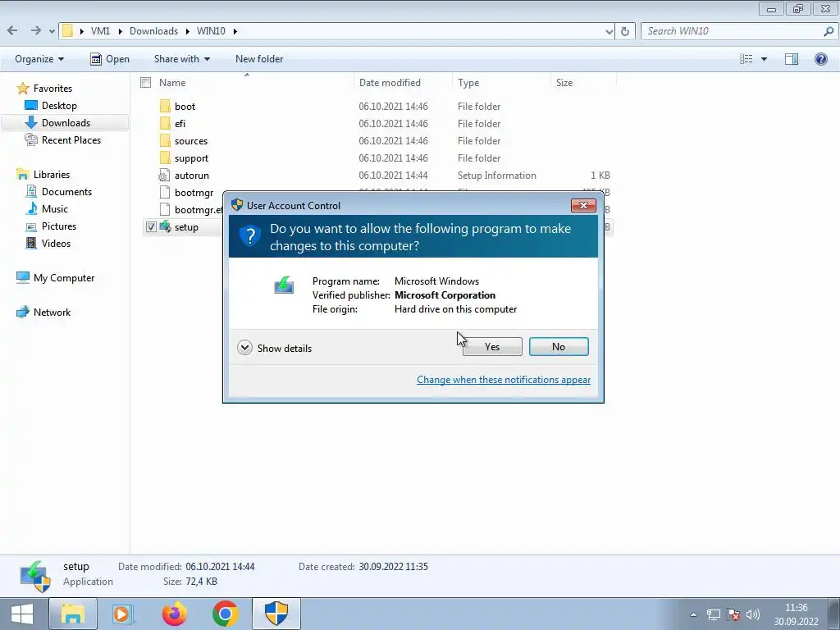
Task: Click the UAC shield icon in the dialog title bar
Action: pos(237,205)
